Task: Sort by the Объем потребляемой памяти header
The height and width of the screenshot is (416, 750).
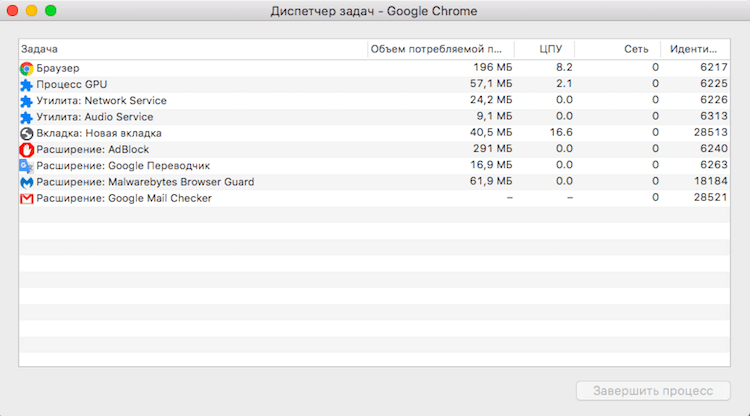Action: tap(439, 49)
